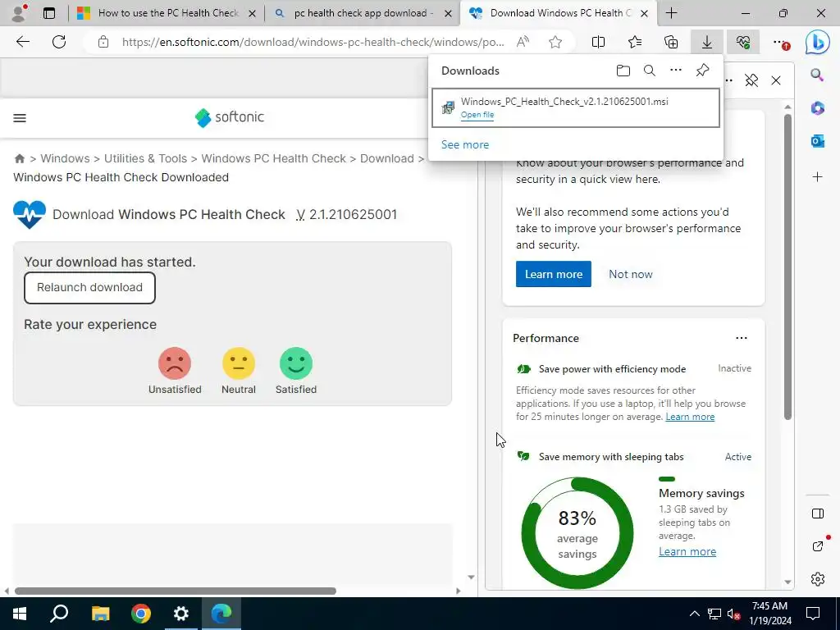The image size is (840, 630).
Task: Go back with the browser back arrow
Action: click(x=22, y=42)
